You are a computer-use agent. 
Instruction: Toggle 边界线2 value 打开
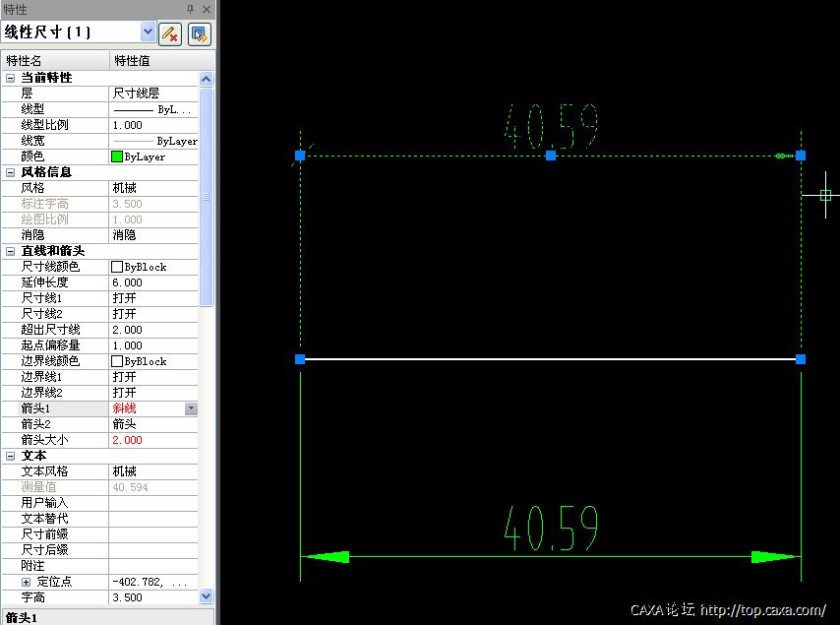(152, 393)
